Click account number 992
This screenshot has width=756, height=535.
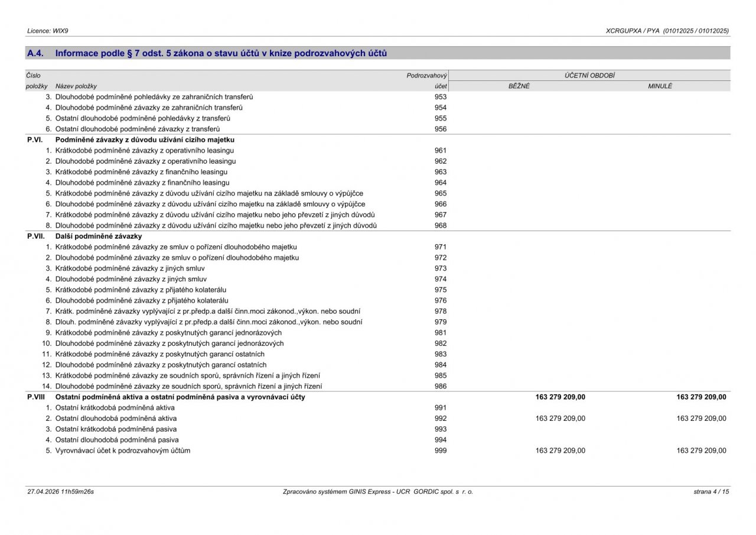[x=441, y=419]
